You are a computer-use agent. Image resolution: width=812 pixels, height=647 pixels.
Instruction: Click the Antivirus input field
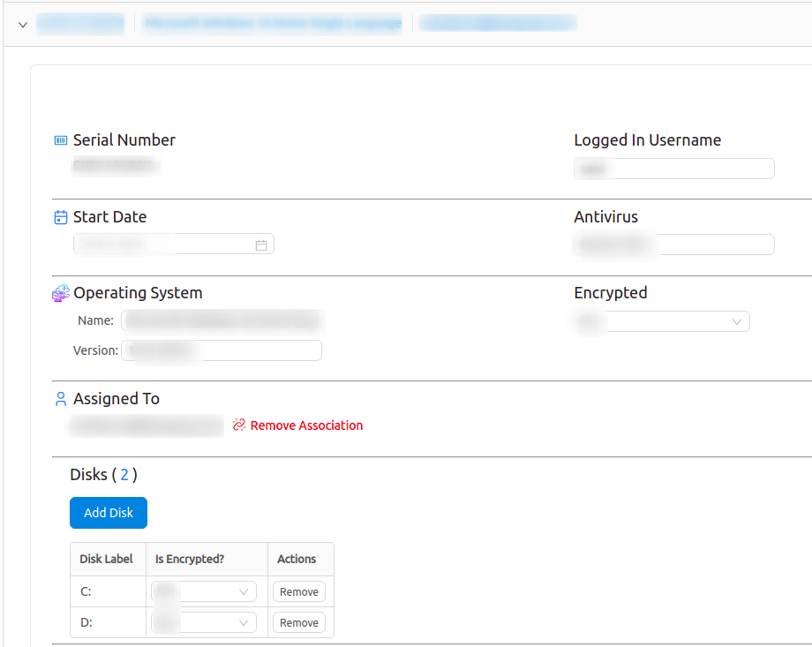click(x=673, y=245)
